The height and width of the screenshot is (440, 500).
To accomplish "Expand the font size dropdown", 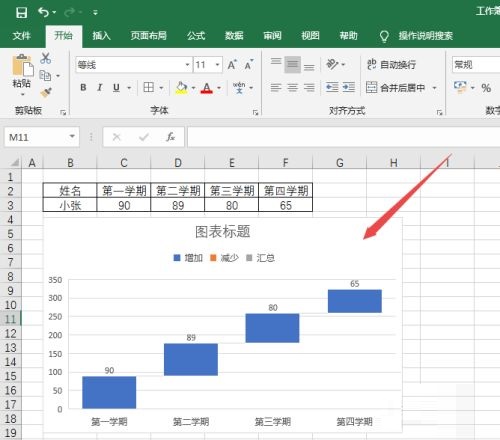I will (217, 65).
